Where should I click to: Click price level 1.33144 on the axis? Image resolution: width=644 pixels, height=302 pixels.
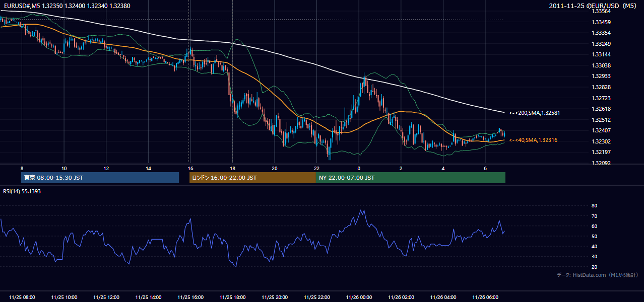tap(602, 54)
